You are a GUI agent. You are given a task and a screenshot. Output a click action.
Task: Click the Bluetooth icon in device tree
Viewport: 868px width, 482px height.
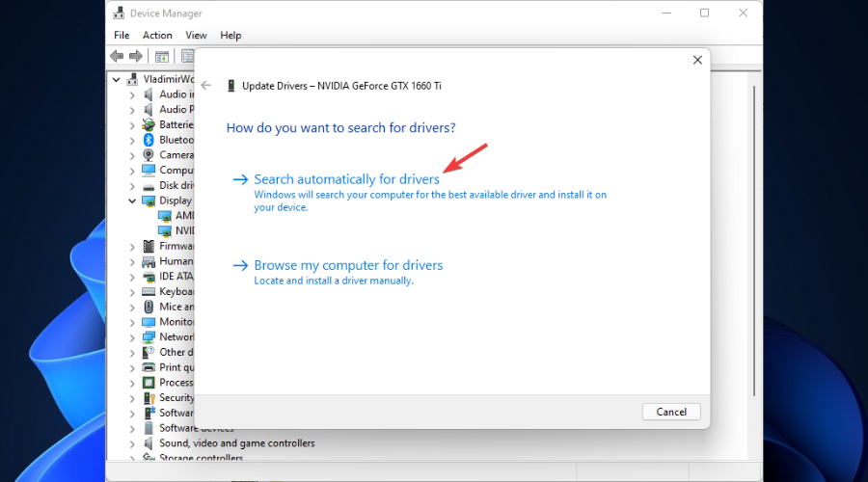pyautogui.click(x=149, y=140)
